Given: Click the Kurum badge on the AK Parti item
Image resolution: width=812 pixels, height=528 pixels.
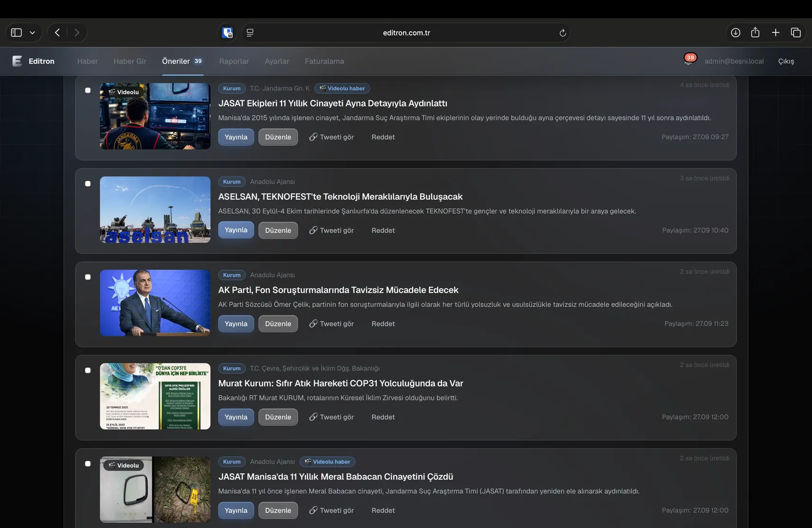Looking at the screenshot, I should pos(232,275).
